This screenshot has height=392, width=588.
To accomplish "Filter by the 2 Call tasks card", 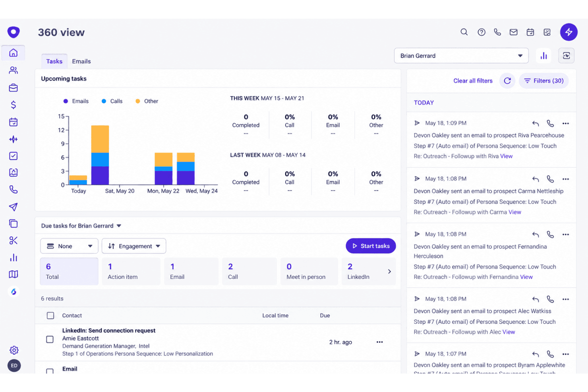I will point(250,271).
